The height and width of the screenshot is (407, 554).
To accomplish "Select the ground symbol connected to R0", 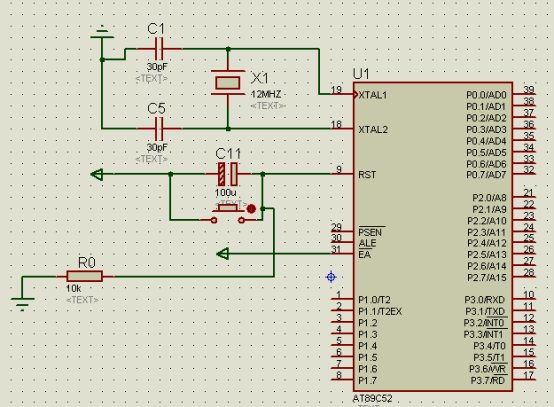I will (23, 304).
